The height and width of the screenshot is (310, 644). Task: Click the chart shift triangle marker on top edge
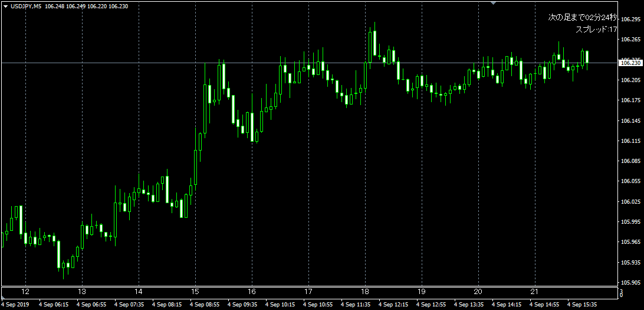(494, 3)
